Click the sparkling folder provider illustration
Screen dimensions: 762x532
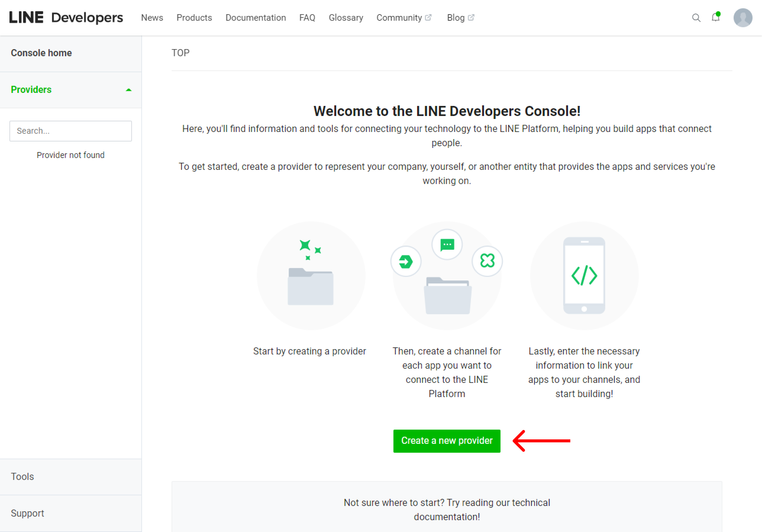(x=311, y=275)
